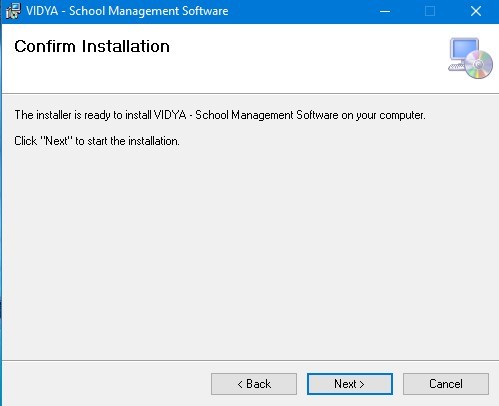
Task: Click the 'Click Next to start' instruction text
Action: (x=97, y=141)
